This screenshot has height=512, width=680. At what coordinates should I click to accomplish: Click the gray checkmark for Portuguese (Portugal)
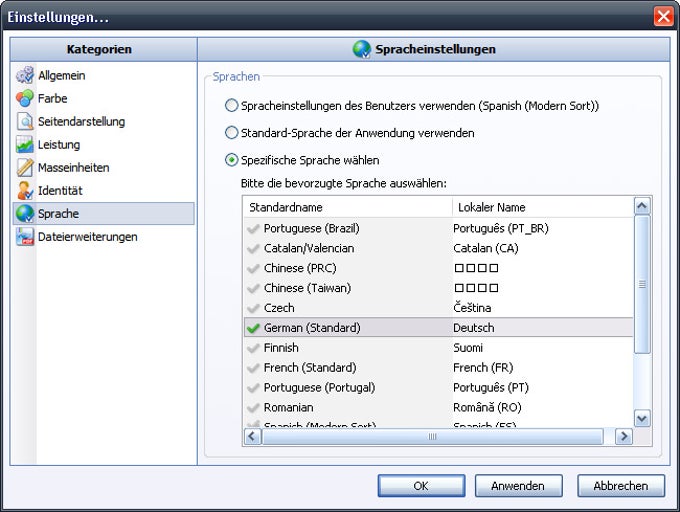[x=253, y=388]
